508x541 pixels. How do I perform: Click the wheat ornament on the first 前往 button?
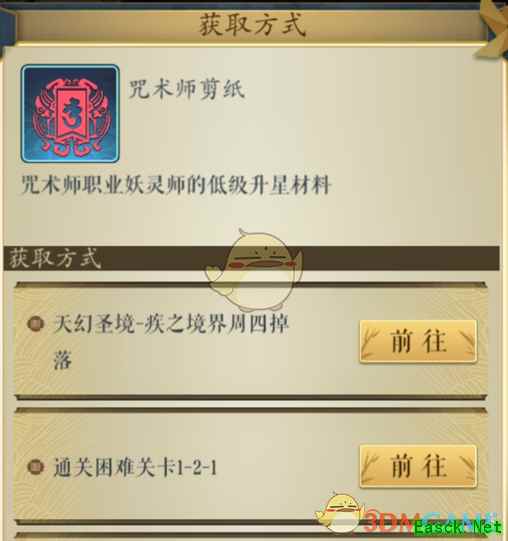point(371,342)
